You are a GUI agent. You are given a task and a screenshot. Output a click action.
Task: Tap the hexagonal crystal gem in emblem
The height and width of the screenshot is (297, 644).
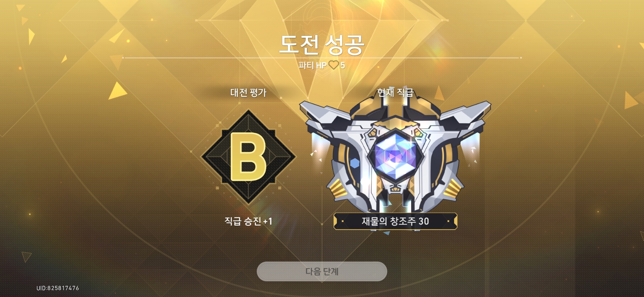(x=395, y=155)
